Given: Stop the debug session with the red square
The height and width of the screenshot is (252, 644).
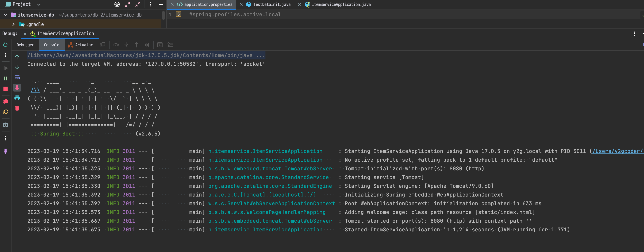Looking at the screenshot, I should pyautogui.click(x=5, y=89).
